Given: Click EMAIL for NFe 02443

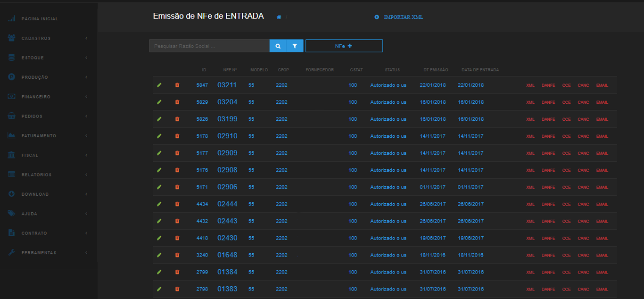Looking at the screenshot, I should coord(602,221).
